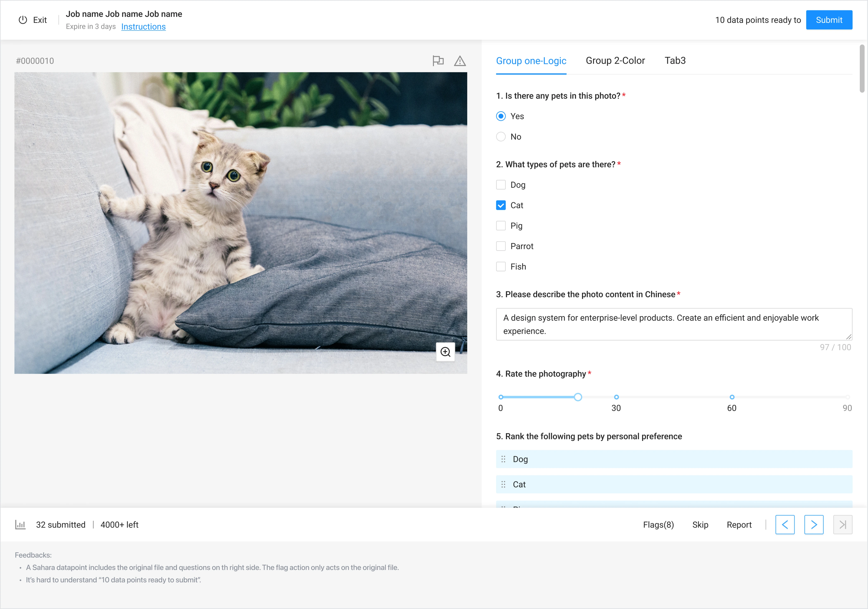This screenshot has width=868, height=609.
Task: Go to next data point arrow
Action: coord(814,524)
